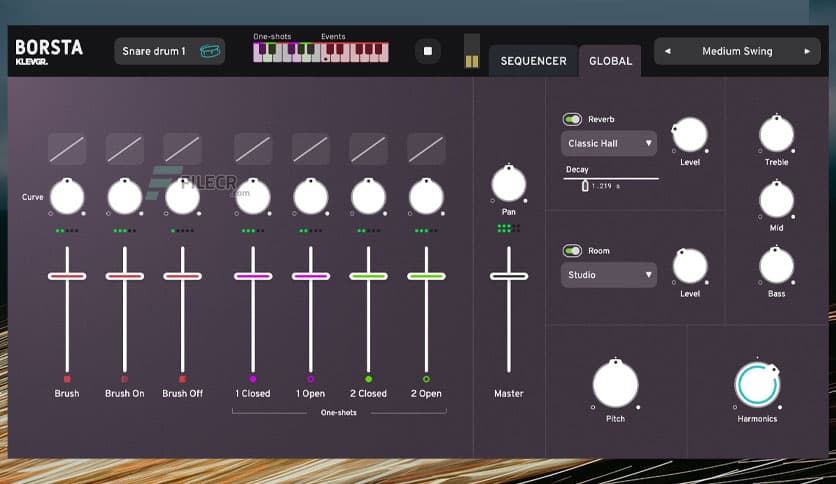Click the Room Level knob
Image resolution: width=836 pixels, height=484 pixels.
690,266
